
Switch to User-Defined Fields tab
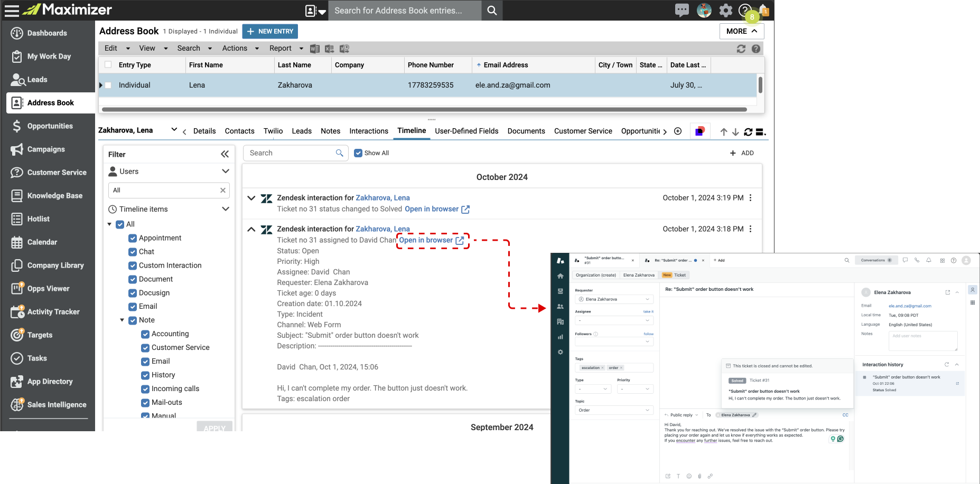point(466,131)
